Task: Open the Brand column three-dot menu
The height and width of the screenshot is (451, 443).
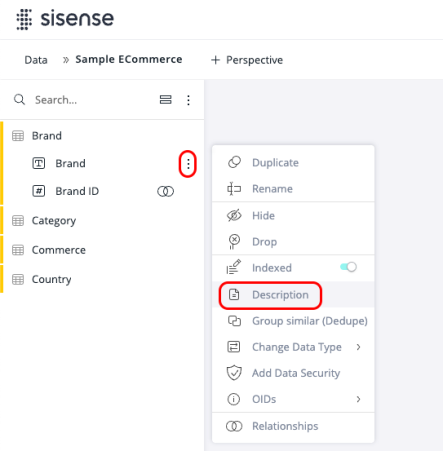Action: [x=188, y=164]
